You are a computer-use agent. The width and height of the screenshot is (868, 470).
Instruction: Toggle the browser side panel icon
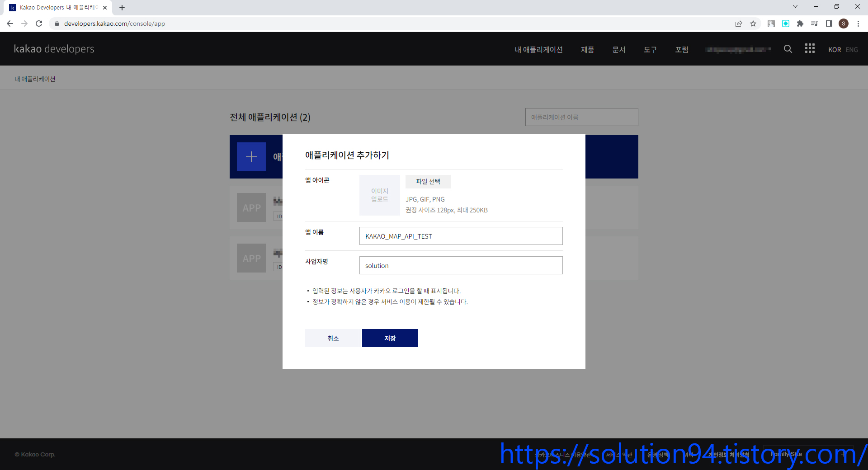click(x=829, y=23)
